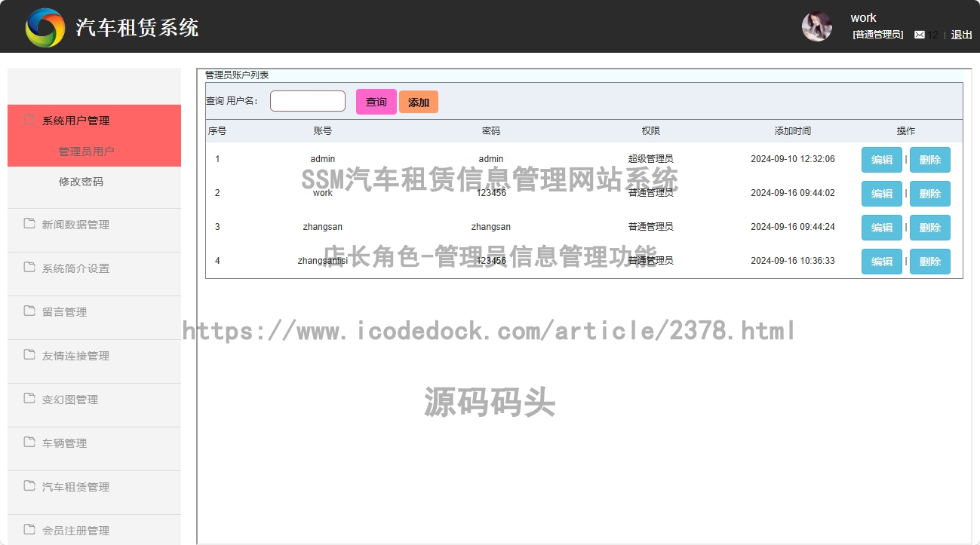Click the user avatar picture
980x545 pixels.
[817, 26]
